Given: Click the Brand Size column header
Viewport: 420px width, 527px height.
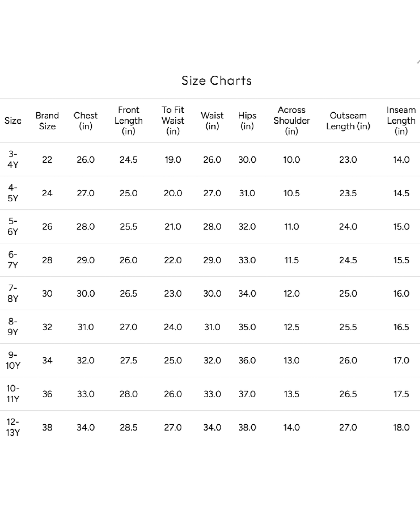Looking at the screenshot, I should click(47, 121).
